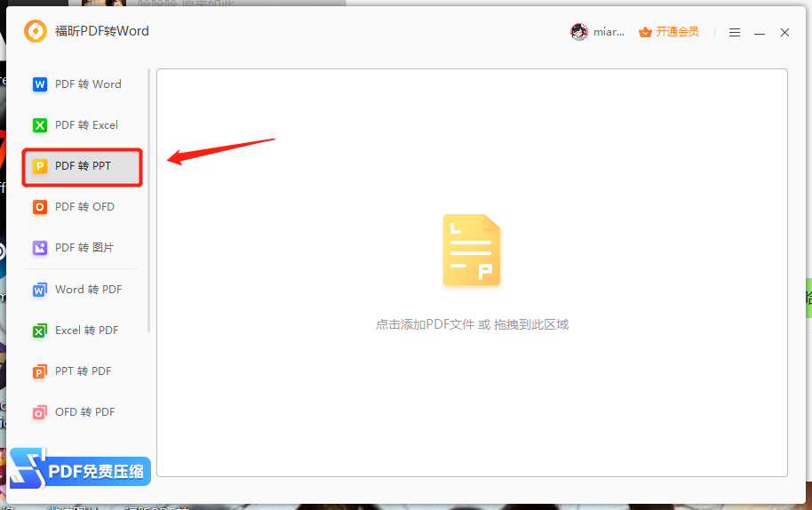The height and width of the screenshot is (510, 812).
Task: Click 开通会员 to upgrade membership
Action: (677, 32)
